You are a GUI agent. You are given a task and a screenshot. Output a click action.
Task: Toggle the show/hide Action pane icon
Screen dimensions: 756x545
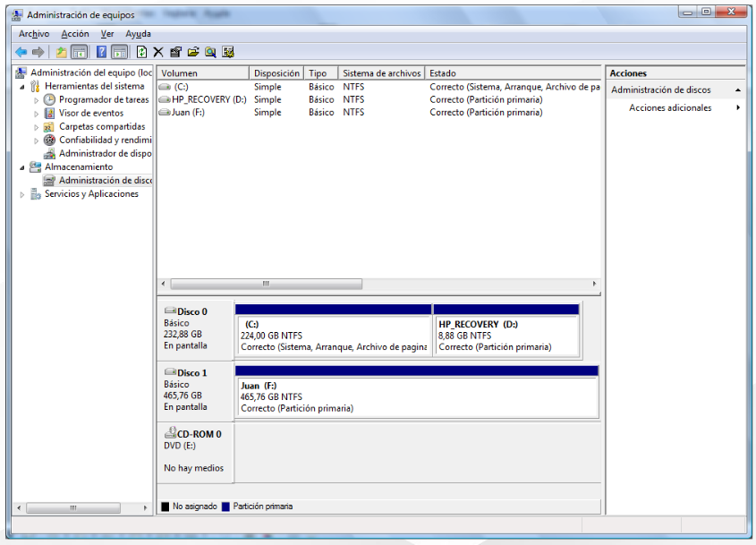pyautogui.click(x=120, y=52)
